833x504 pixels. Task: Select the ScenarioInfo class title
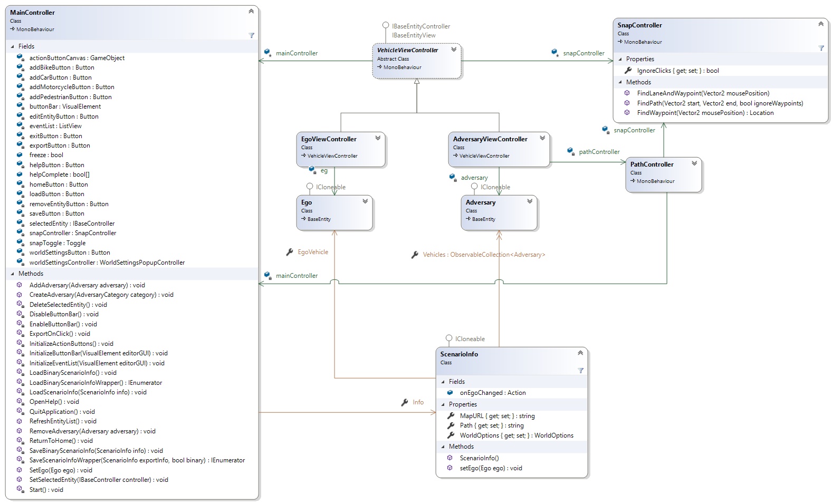point(459,354)
